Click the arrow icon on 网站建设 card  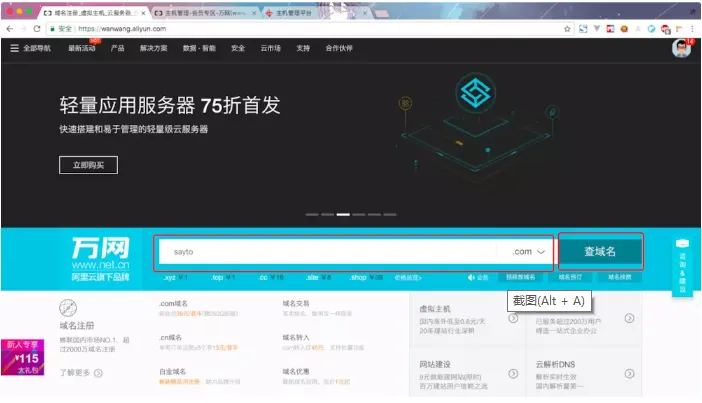pyautogui.click(x=513, y=373)
